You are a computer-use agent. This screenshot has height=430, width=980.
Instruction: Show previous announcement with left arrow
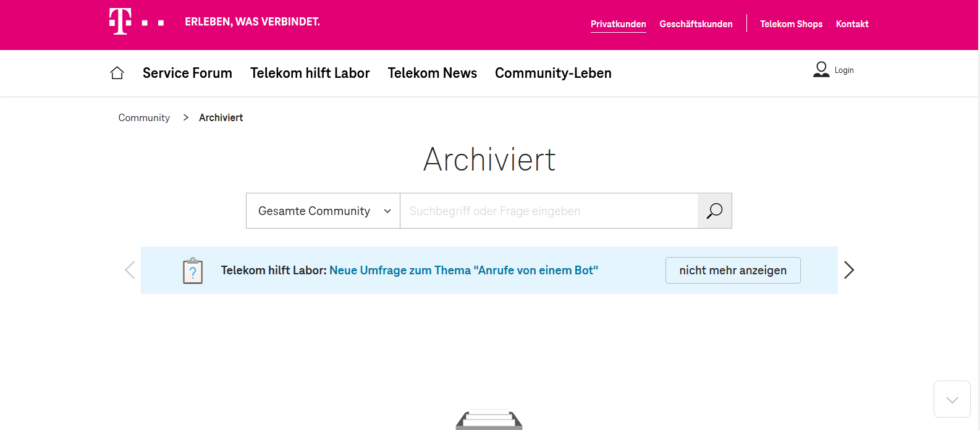tap(130, 270)
